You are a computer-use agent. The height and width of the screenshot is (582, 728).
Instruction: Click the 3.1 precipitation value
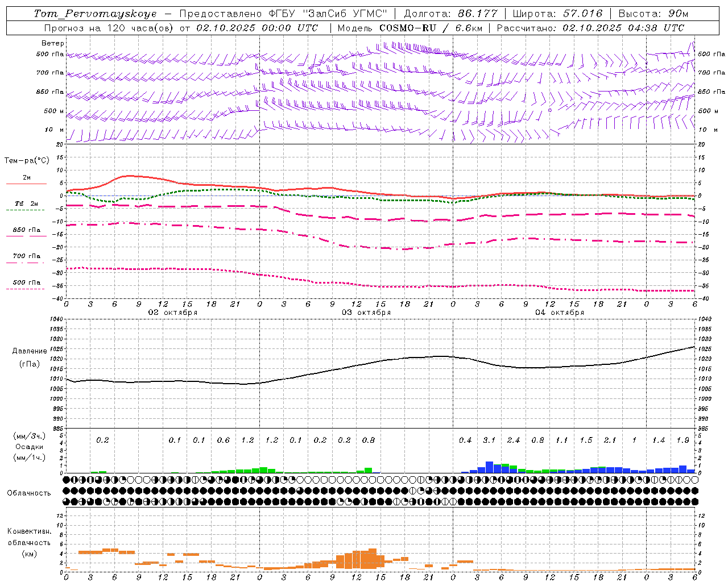489,440
